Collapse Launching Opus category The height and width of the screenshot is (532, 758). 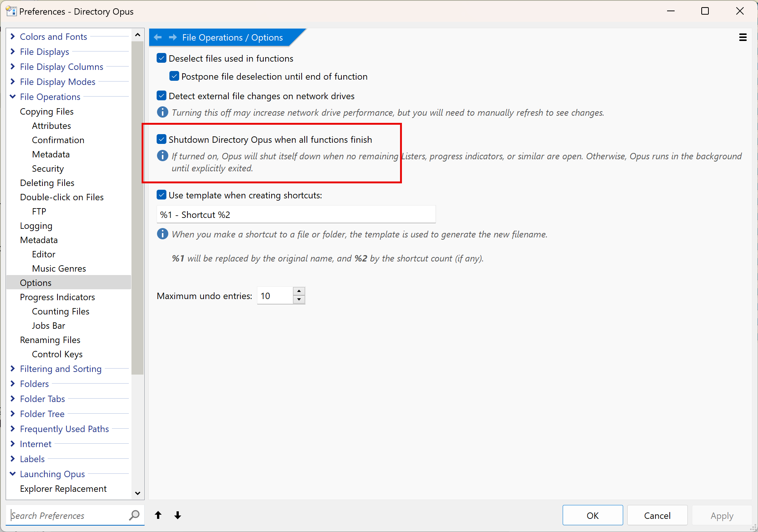pos(13,474)
